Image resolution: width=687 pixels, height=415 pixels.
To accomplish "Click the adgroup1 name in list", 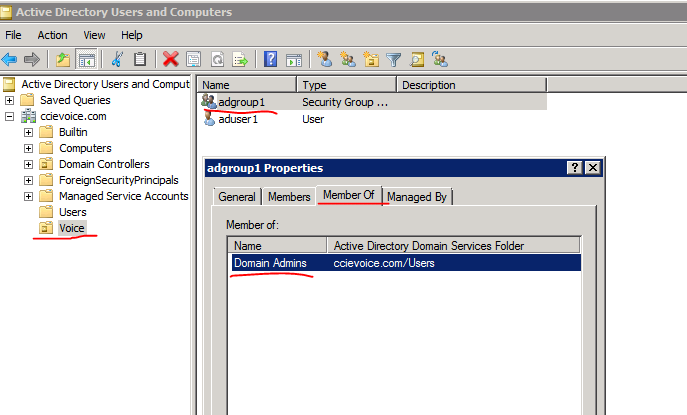I will [242, 102].
